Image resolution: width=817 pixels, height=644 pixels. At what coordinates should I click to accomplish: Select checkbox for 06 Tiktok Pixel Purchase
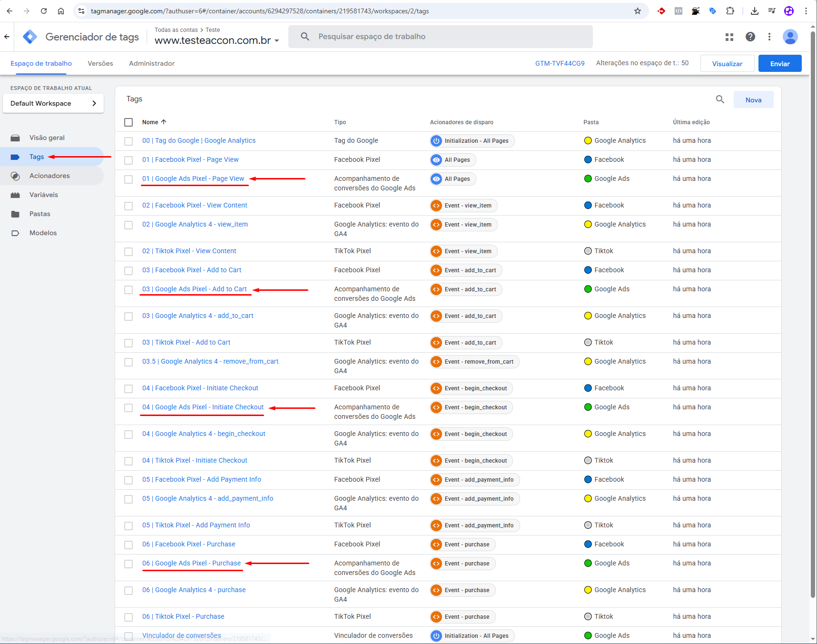click(x=128, y=617)
